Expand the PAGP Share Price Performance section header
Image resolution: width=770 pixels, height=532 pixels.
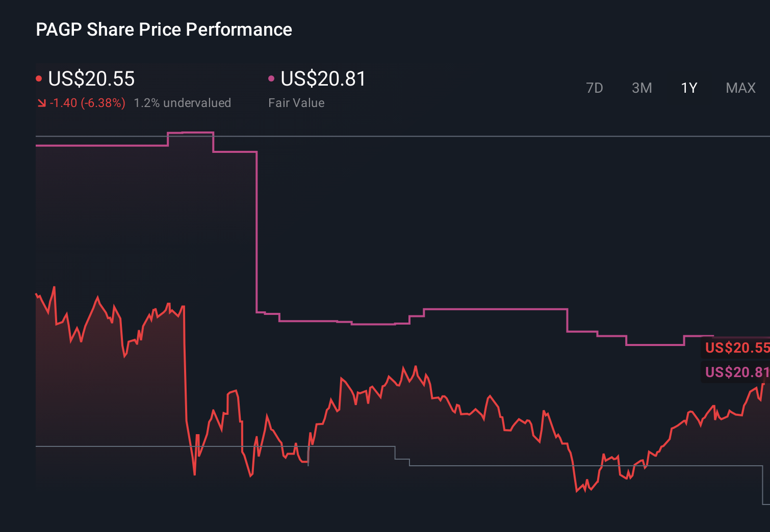(164, 30)
